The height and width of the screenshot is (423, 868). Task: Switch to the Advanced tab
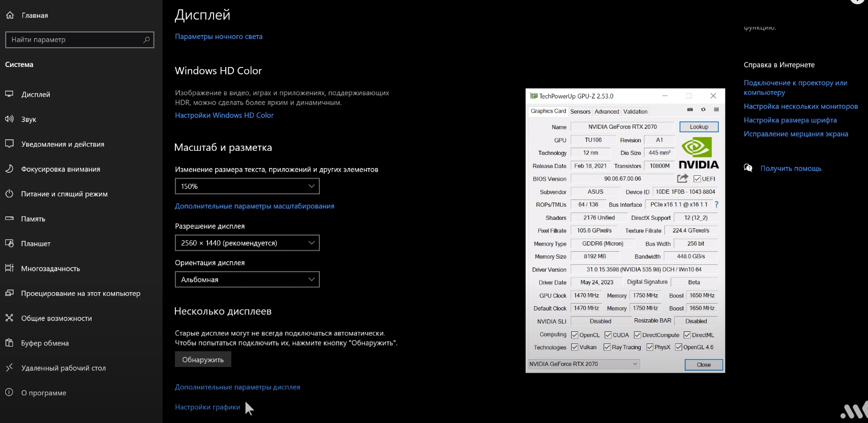click(x=607, y=112)
